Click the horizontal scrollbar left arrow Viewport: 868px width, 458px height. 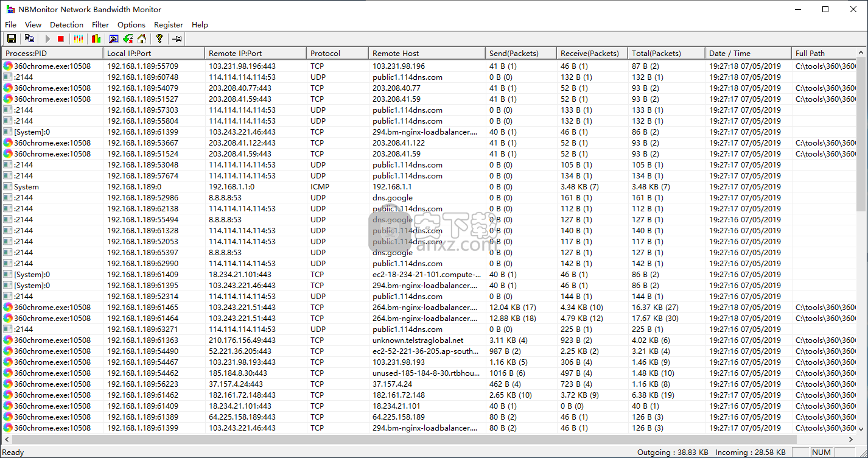[6, 439]
